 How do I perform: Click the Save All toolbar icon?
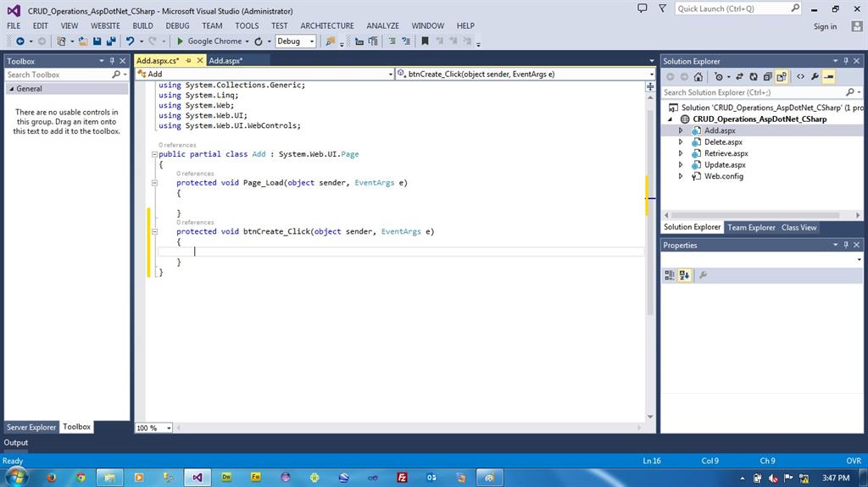(111, 41)
